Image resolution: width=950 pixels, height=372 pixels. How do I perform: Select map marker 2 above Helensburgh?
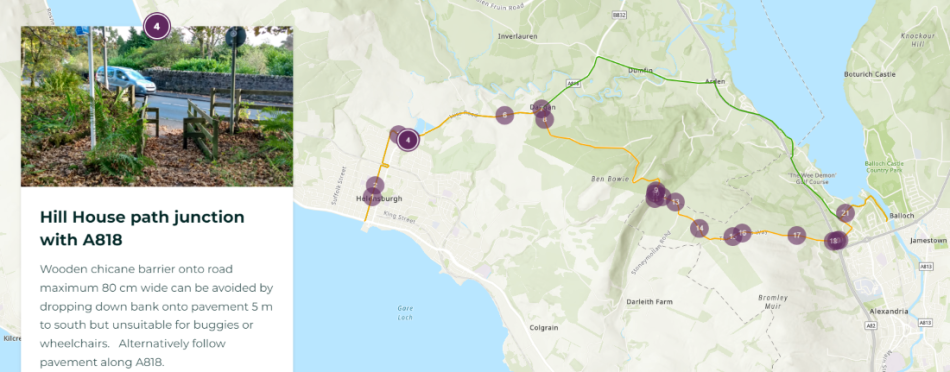click(x=375, y=185)
